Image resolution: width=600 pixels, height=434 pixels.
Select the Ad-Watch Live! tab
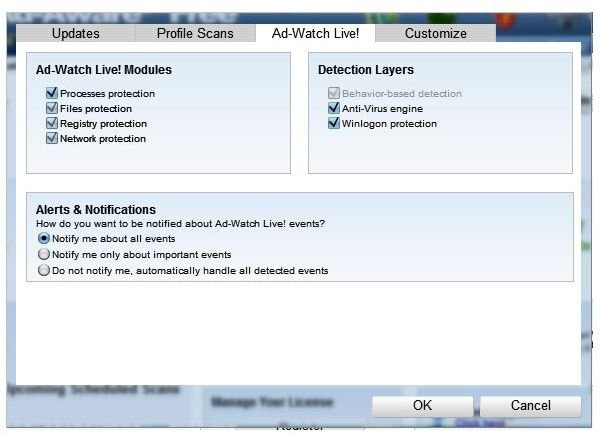(x=315, y=33)
